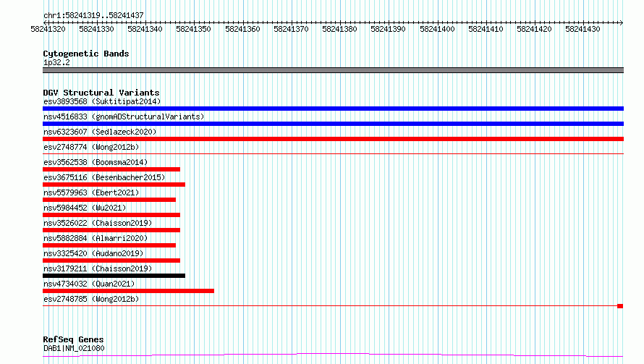Click the red bar for nsv5984452
Screen dimensions: 644x364
[x=111, y=215]
